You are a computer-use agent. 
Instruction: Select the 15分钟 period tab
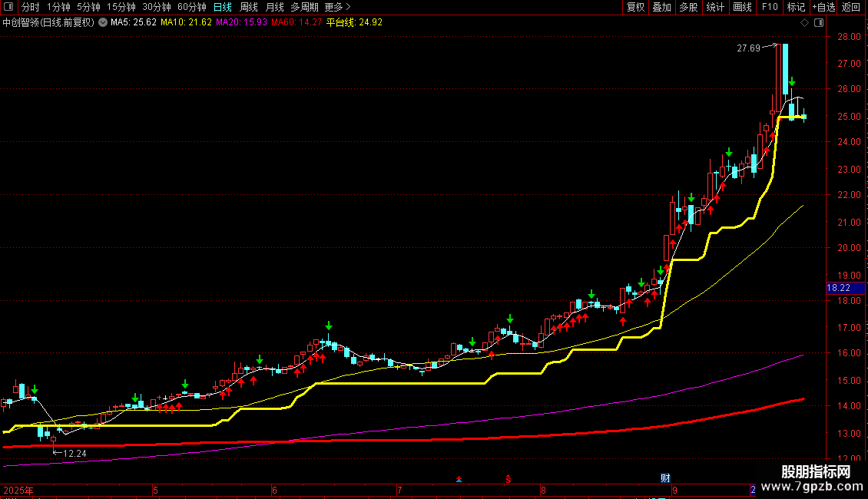point(121,7)
